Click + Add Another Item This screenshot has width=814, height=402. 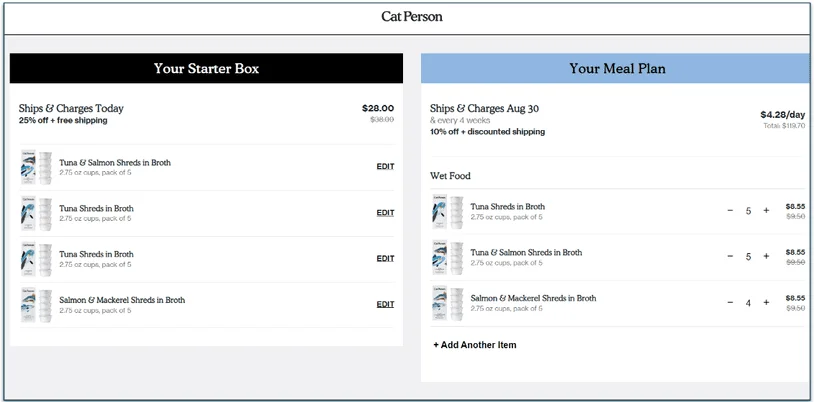click(x=474, y=345)
